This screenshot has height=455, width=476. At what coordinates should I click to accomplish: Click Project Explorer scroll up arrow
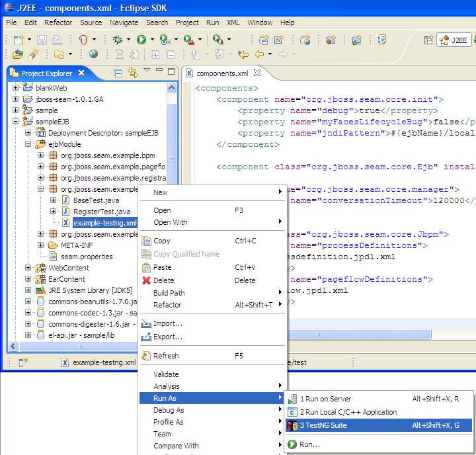coord(171,88)
